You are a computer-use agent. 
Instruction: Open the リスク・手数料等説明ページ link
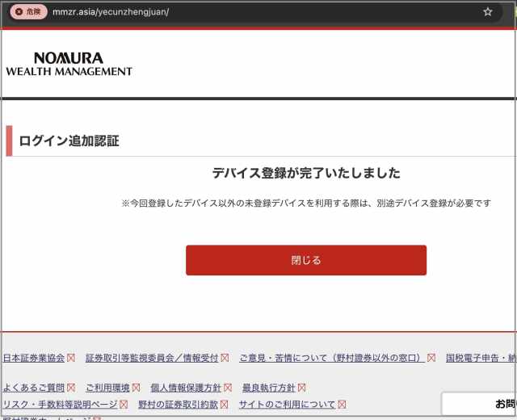(x=60, y=405)
